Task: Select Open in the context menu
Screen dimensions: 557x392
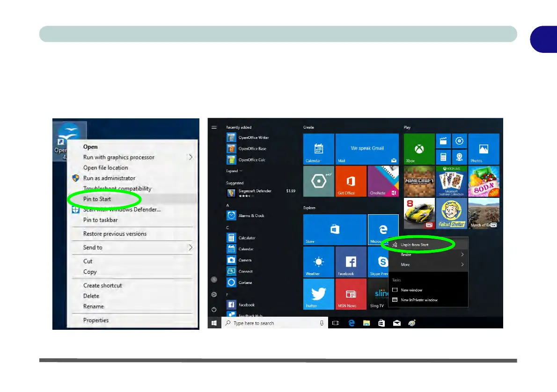Action: (90, 146)
